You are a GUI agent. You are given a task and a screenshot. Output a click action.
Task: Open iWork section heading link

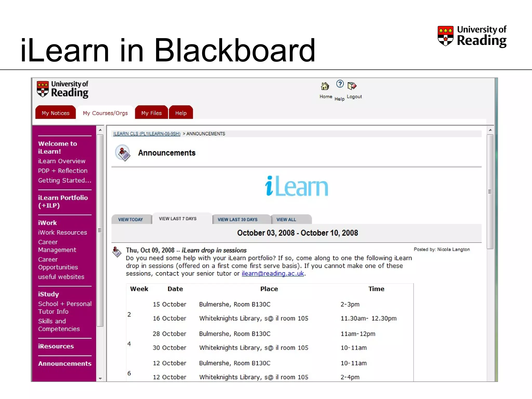click(47, 223)
